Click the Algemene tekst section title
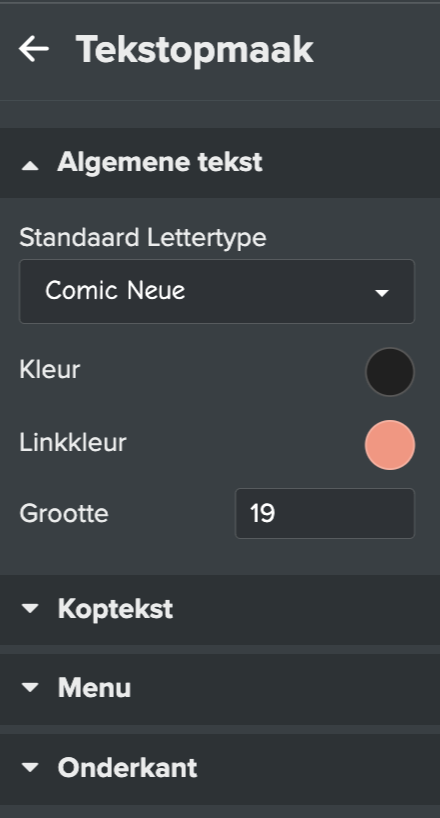The width and height of the screenshot is (440, 818). pyautogui.click(x=160, y=162)
